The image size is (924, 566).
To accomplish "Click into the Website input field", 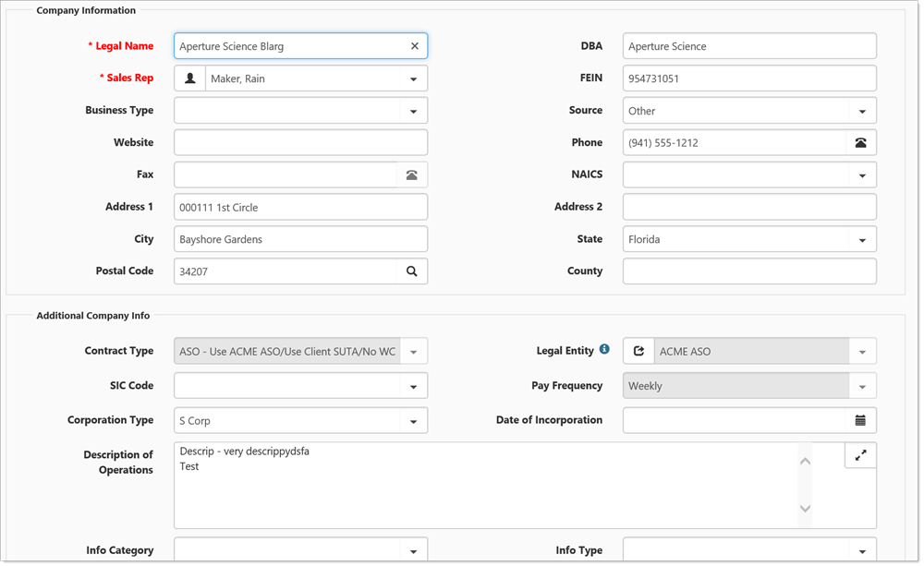I will (x=300, y=143).
